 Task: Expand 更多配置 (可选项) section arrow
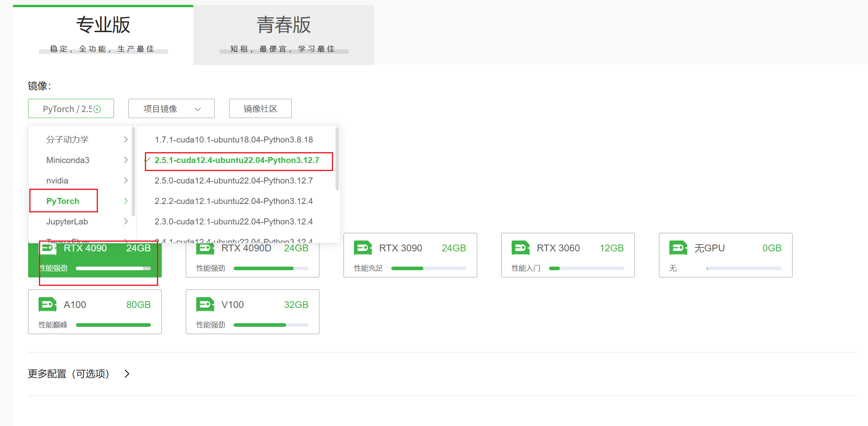coord(127,374)
